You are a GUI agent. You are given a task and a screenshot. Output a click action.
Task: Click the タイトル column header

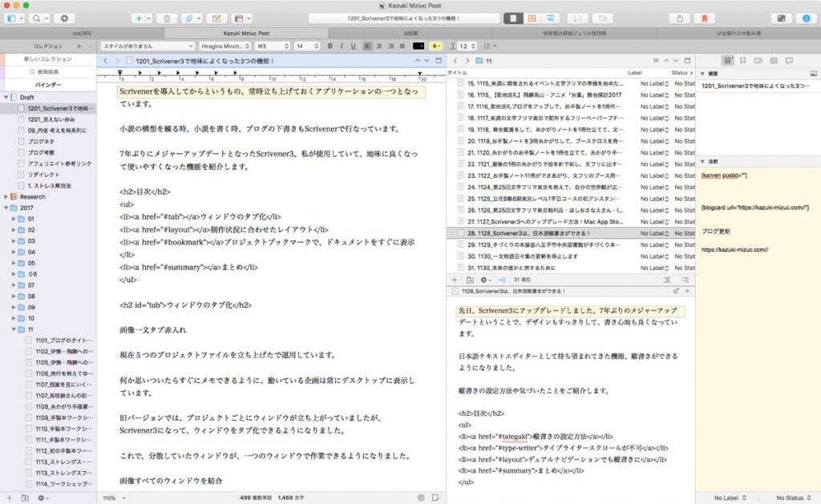coord(456,73)
